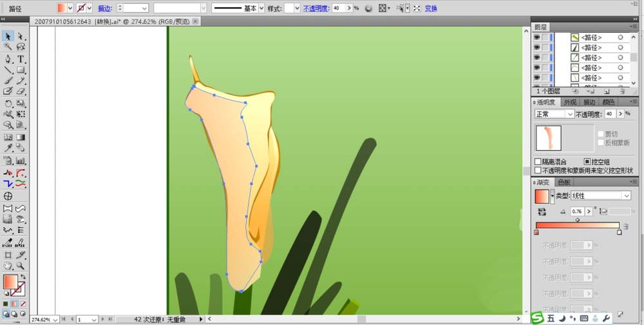Open the 基本 brush definition dropdown

(x=261, y=8)
